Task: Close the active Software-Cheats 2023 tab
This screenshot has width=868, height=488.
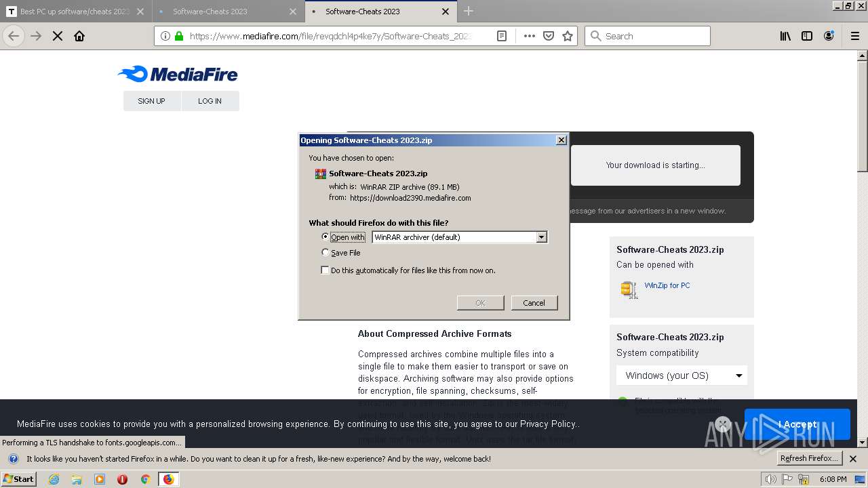Action: point(446,12)
